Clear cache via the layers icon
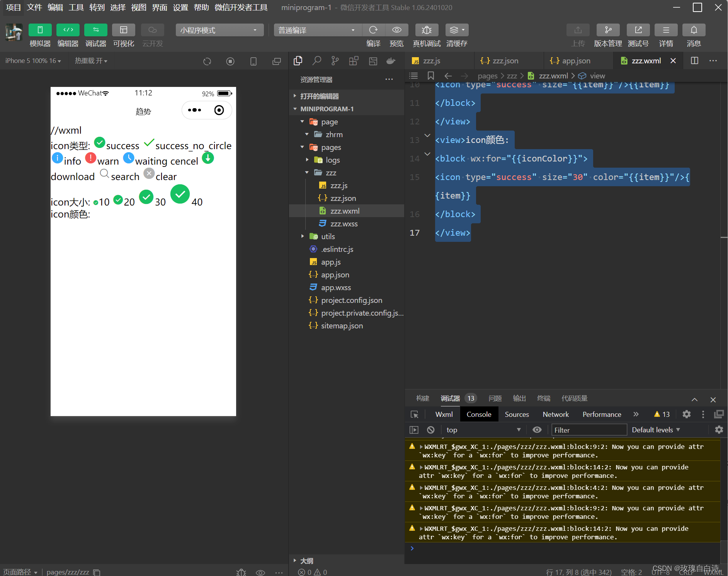The image size is (728, 576). 457,30
